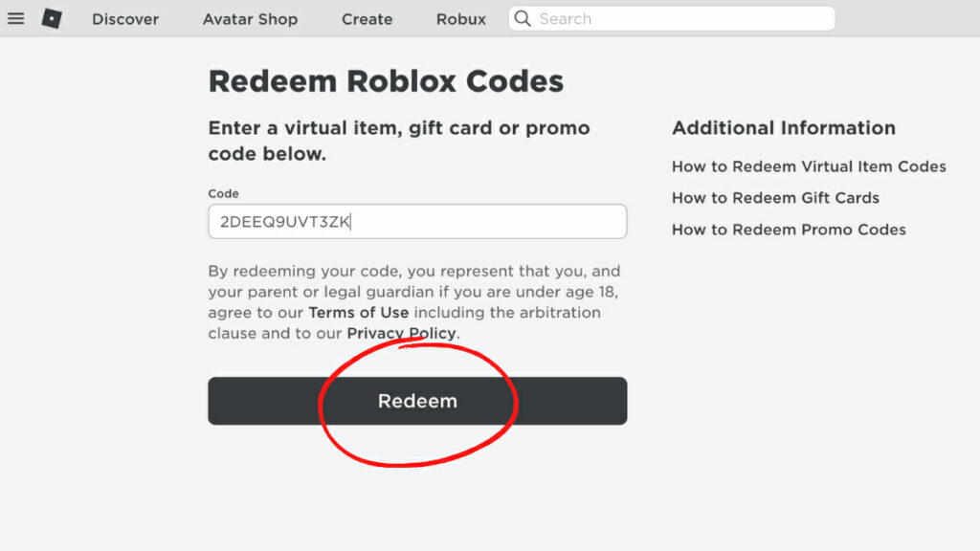Click the 'Enter a virtual item' subheading
Screen dimensions: 980x551
(x=399, y=141)
